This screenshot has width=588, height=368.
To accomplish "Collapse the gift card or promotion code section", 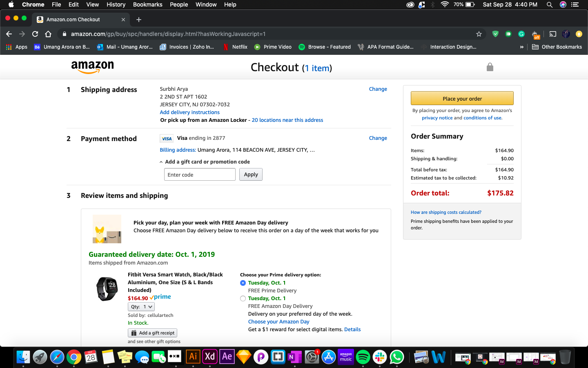I will click(x=205, y=162).
